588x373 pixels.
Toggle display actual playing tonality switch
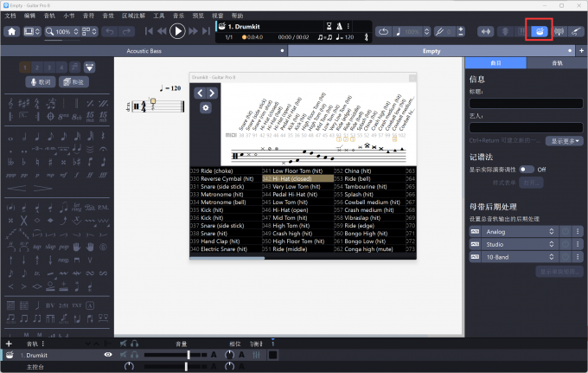[x=526, y=170]
